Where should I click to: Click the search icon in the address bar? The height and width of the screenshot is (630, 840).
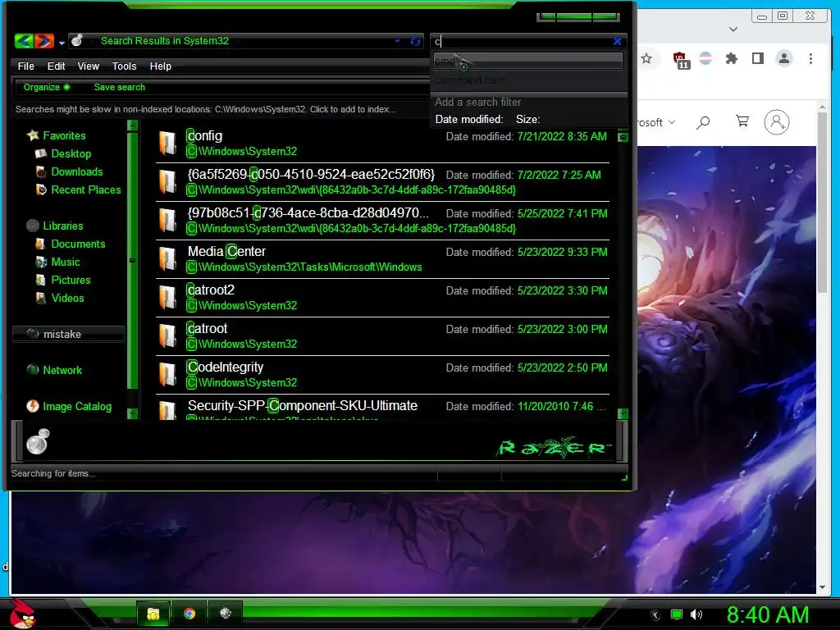point(77,41)
